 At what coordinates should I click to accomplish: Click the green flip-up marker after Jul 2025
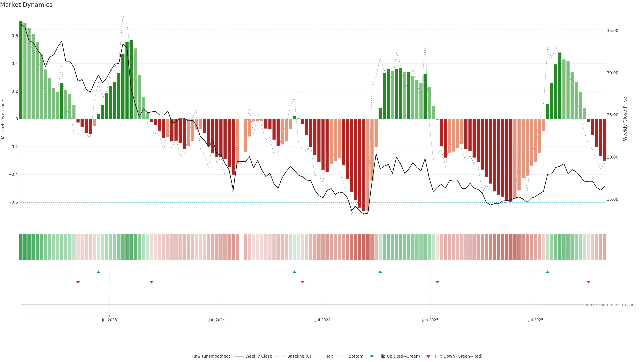(548, 272)
